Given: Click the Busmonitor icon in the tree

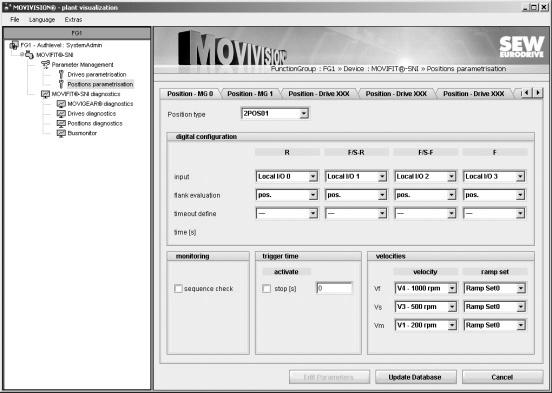Looking at the screenshot, I should click(x=61, y=133).
